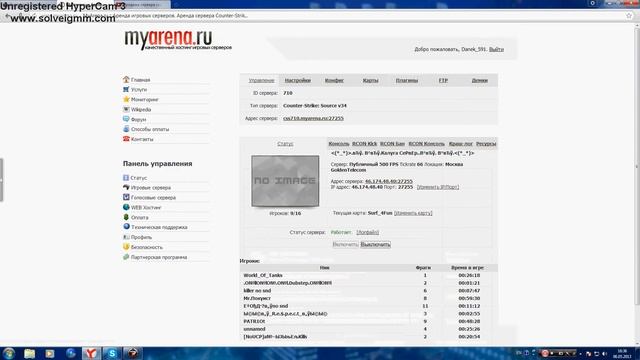Open the Windows Start menu

[9, 353]
